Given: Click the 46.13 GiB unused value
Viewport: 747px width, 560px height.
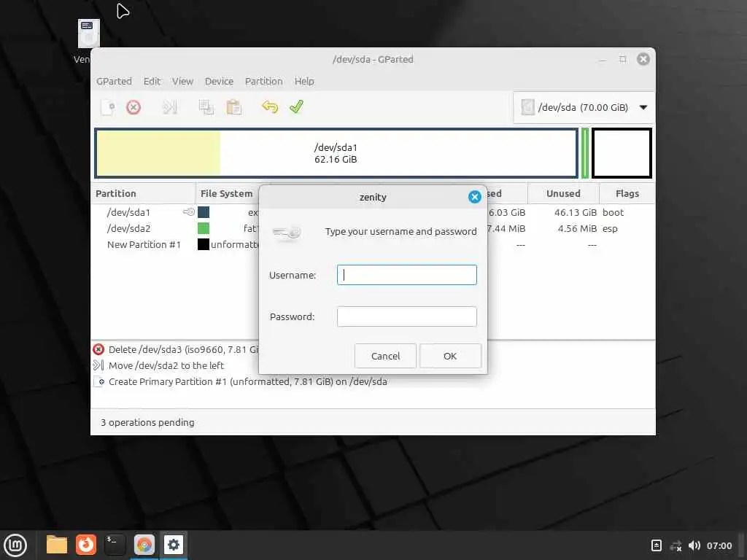Looking at the screenshot, I should click(x=576, y=212).
